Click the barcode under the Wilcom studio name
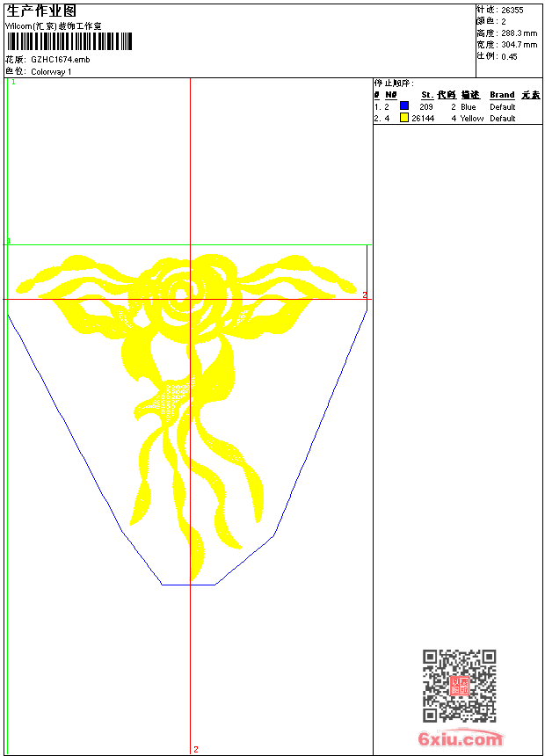 pos(69,41)
